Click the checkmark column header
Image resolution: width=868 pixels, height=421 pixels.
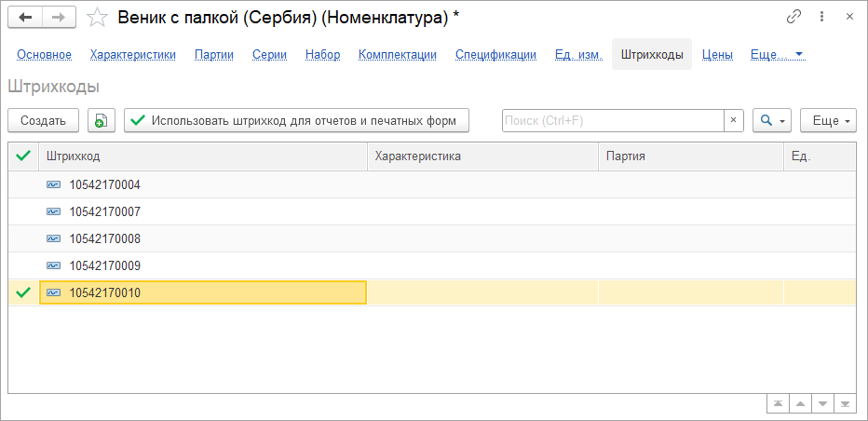[x=23, y=156]
